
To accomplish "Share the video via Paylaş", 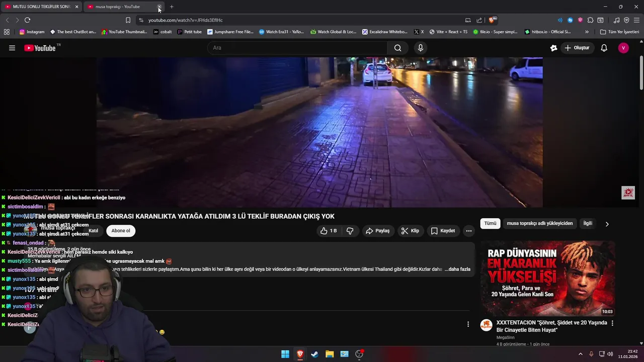I will click(377, 231).
